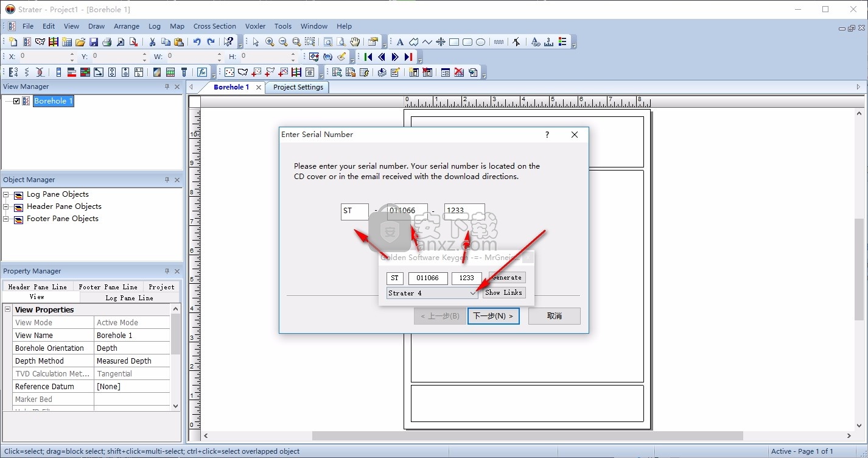
Task: Toggle the Borehole 1 visibility checkbox
Action: [x=16, y=101]
